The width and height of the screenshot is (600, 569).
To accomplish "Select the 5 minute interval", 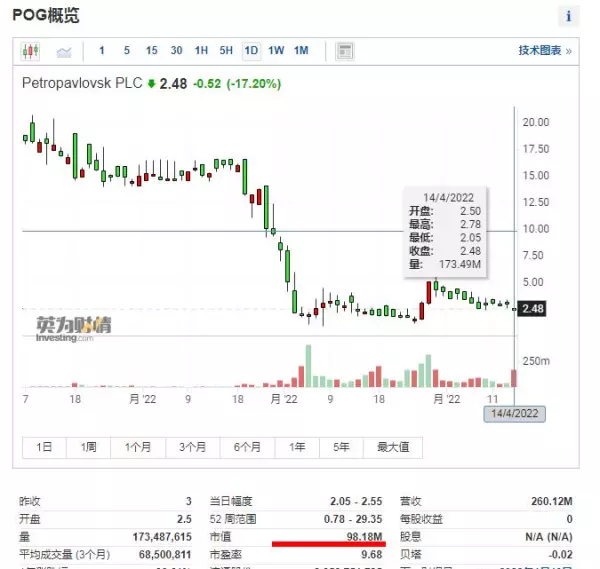I will (127, 51).
